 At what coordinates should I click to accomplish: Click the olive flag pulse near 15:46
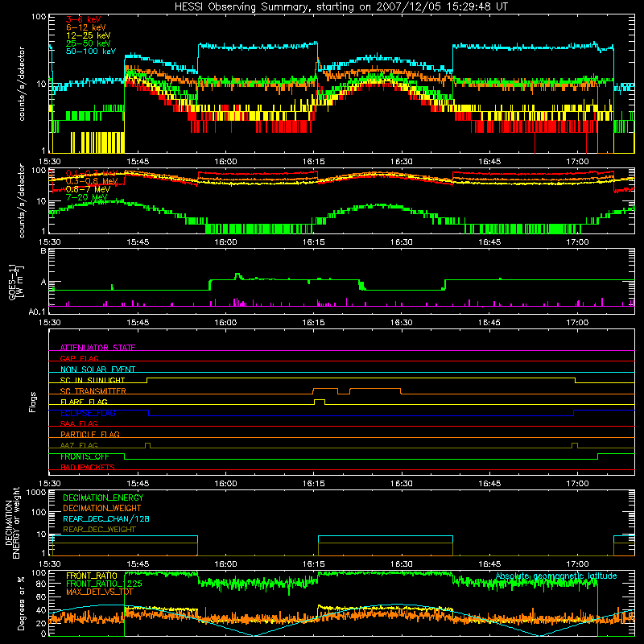[147, 445]
